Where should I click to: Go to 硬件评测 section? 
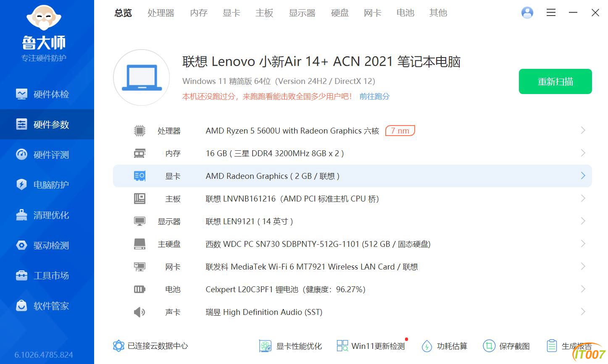pos(47,155)
